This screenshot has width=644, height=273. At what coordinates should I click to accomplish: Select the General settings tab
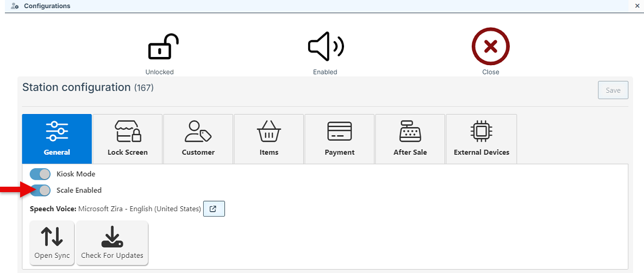(57, 138)
